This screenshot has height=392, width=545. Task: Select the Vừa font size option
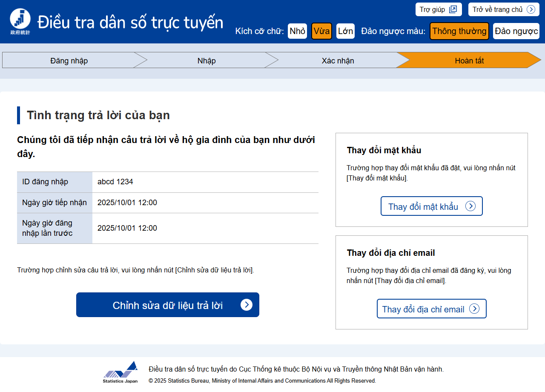click(x=321, y=31)
